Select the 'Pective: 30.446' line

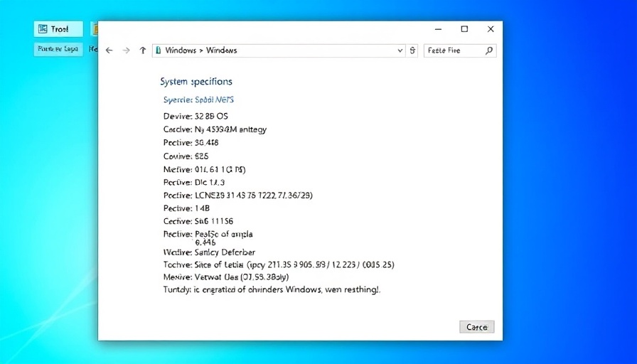pyautogui.click(x=191, y=143)
